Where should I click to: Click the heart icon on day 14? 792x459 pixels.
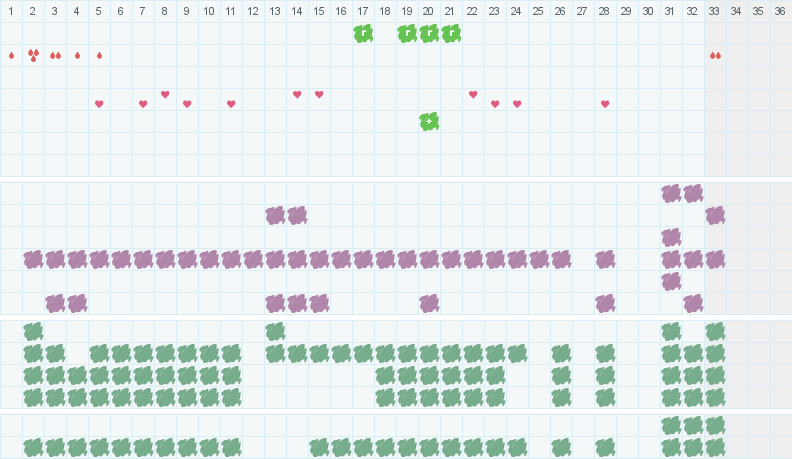297,95
